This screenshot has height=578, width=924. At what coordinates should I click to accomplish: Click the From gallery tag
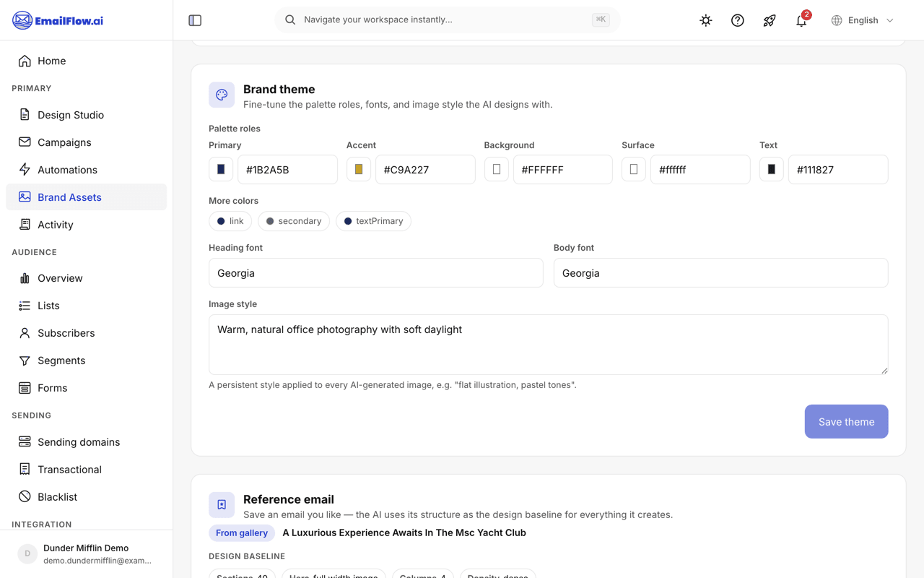242,532
